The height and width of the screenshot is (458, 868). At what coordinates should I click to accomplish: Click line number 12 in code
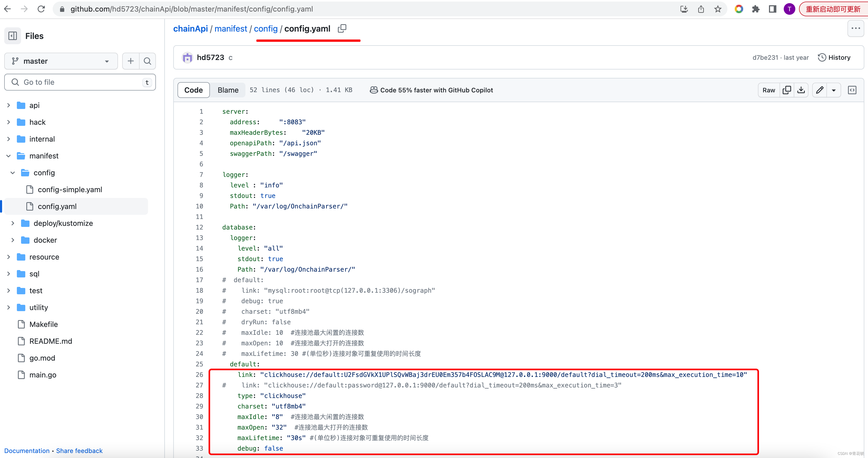click(199, 227)
